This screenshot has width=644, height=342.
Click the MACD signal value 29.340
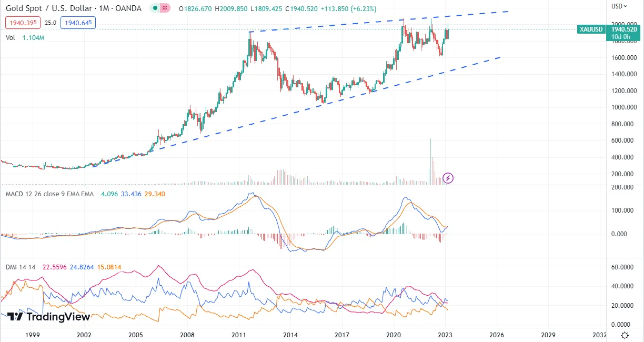tap(155, 194)
